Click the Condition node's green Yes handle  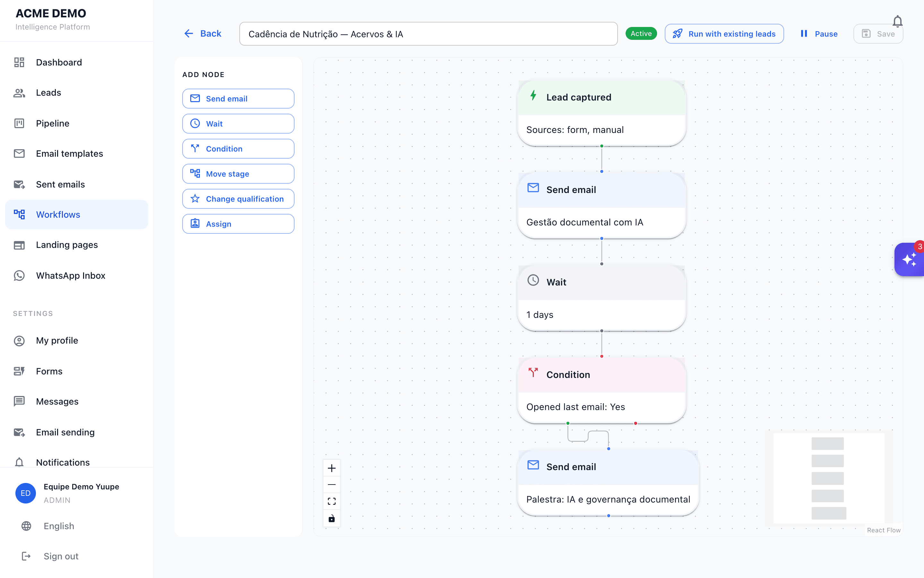tap(568, 423)
